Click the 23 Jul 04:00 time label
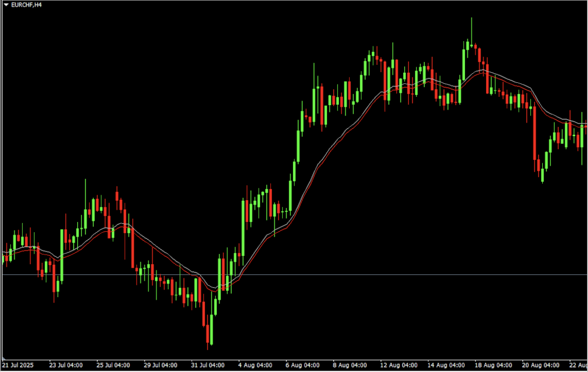588x372 pixels. tap(66, 365)
